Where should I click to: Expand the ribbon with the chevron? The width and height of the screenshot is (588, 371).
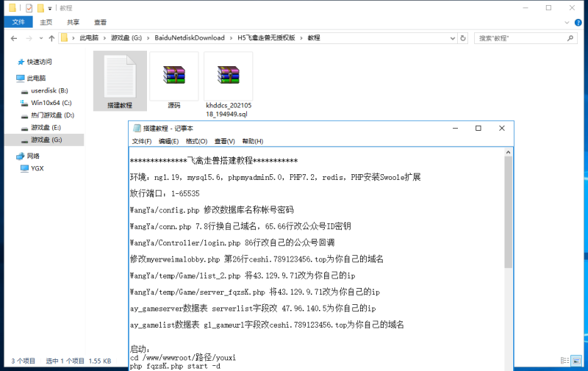(567, 23)
